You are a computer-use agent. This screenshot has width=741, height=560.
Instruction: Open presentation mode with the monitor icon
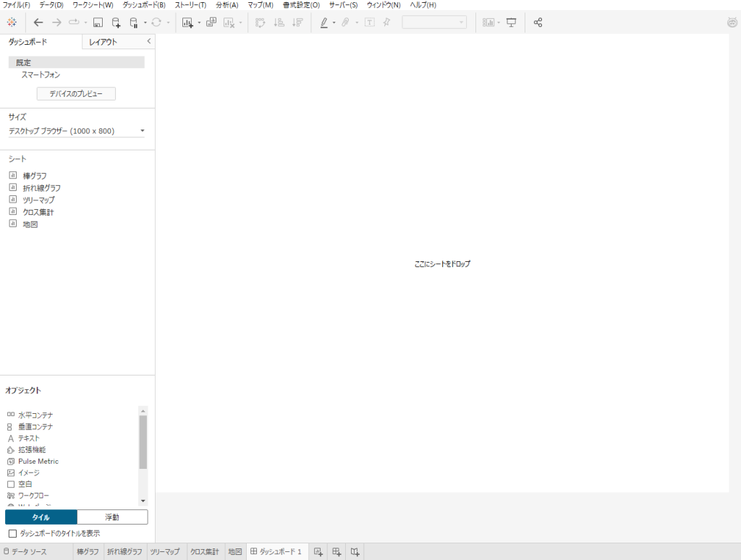[512, 22]
